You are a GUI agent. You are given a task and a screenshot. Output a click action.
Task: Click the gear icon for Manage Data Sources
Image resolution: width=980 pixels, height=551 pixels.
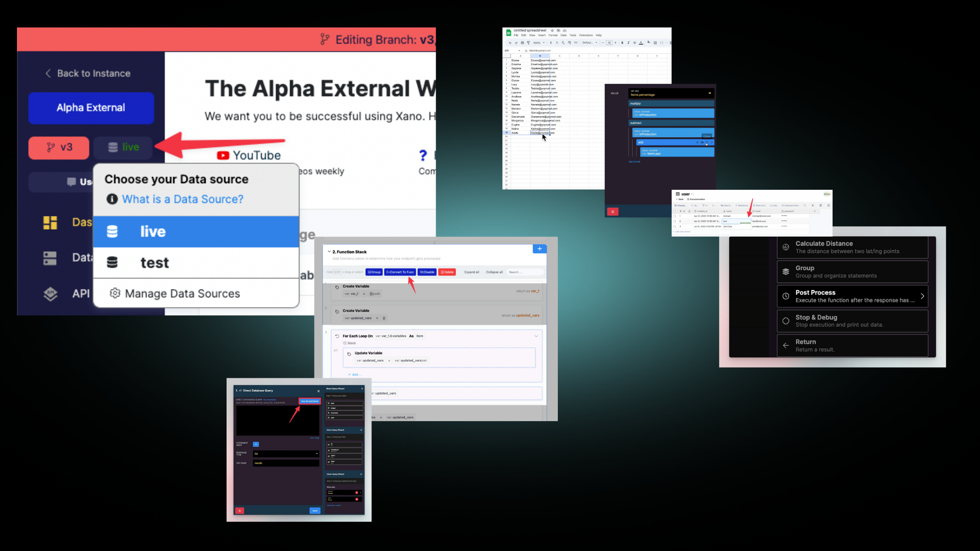click(x=115, y=293)
